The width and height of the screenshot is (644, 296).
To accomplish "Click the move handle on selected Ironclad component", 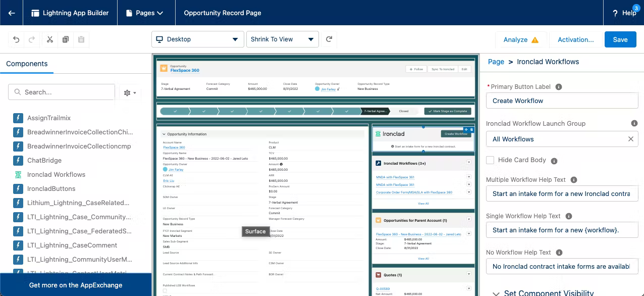I will point(466,130).
